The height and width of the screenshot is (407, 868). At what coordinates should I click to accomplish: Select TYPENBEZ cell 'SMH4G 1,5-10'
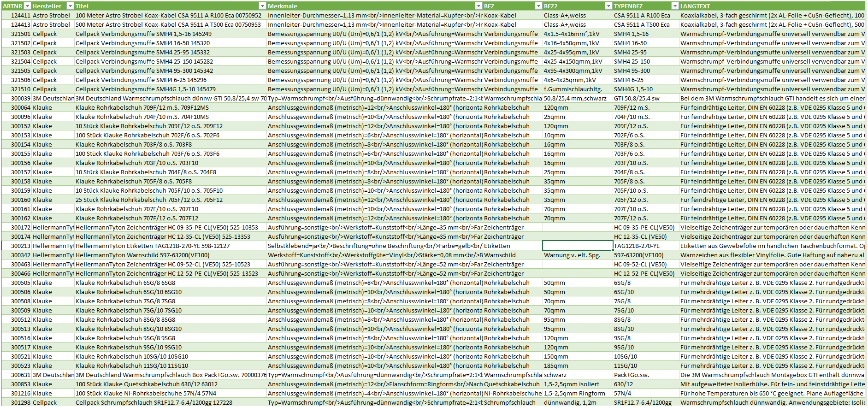(x=646, y=89)
